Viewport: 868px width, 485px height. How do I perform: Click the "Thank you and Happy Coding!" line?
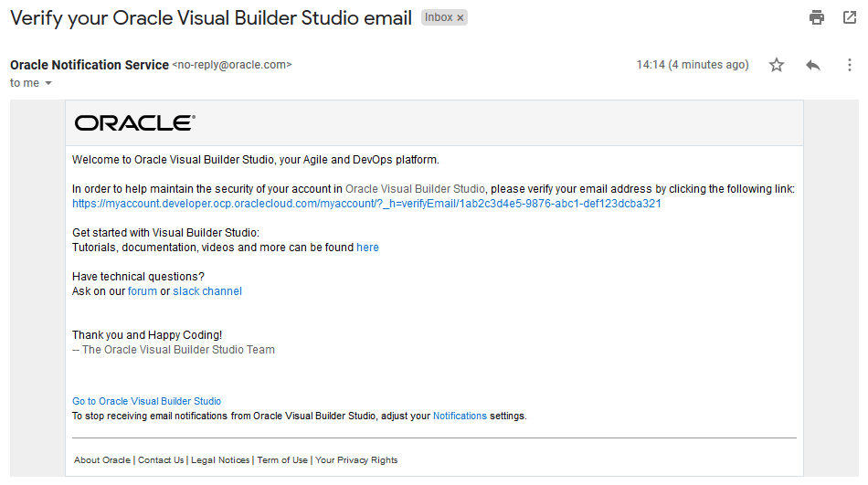click(x=147, y=335)
